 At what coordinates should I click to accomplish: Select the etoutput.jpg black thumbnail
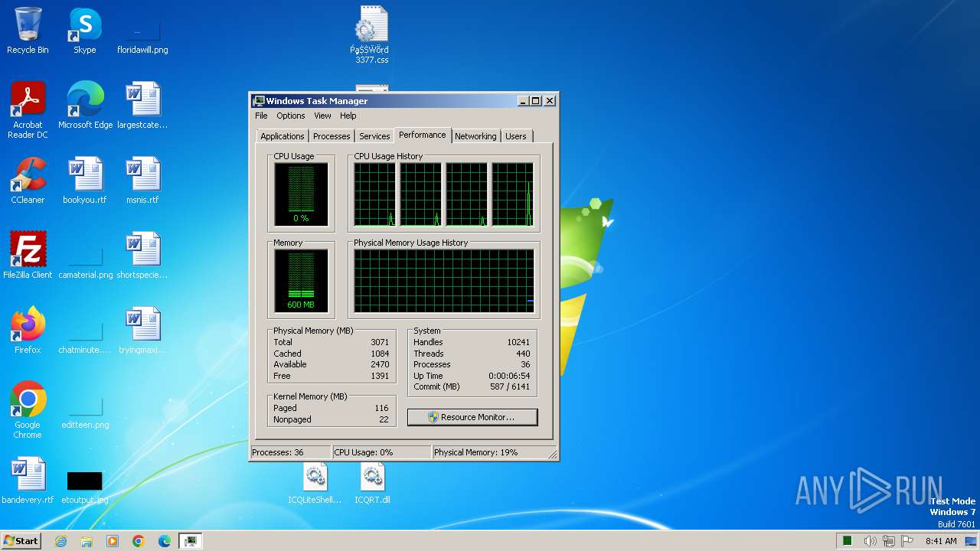84,481
